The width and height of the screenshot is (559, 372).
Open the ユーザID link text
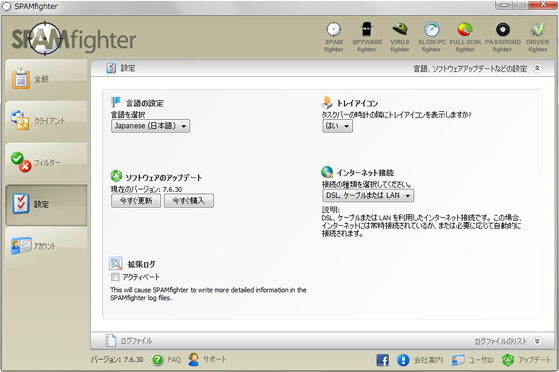tap(481, 360)
